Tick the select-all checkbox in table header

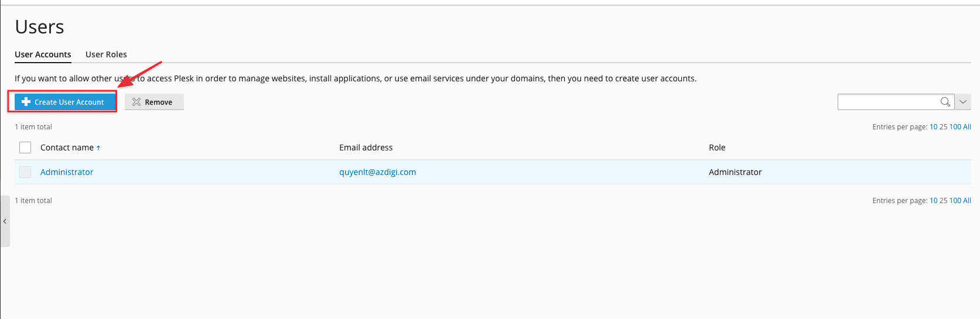25,148
